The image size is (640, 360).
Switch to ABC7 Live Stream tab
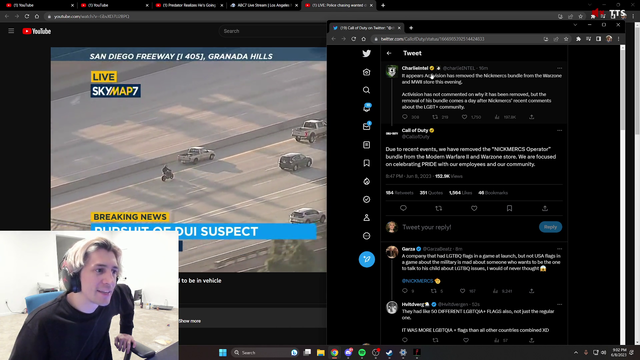pyautogui.click(x=263, y=5)
